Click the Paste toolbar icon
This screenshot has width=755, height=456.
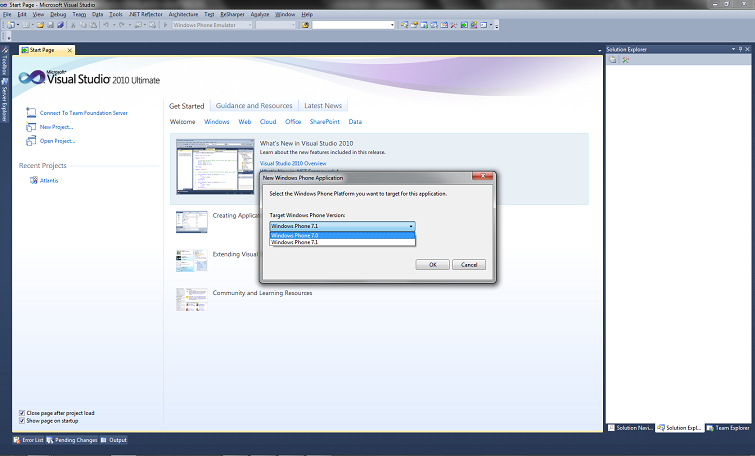pyautogui.click(x=93, y=25)
